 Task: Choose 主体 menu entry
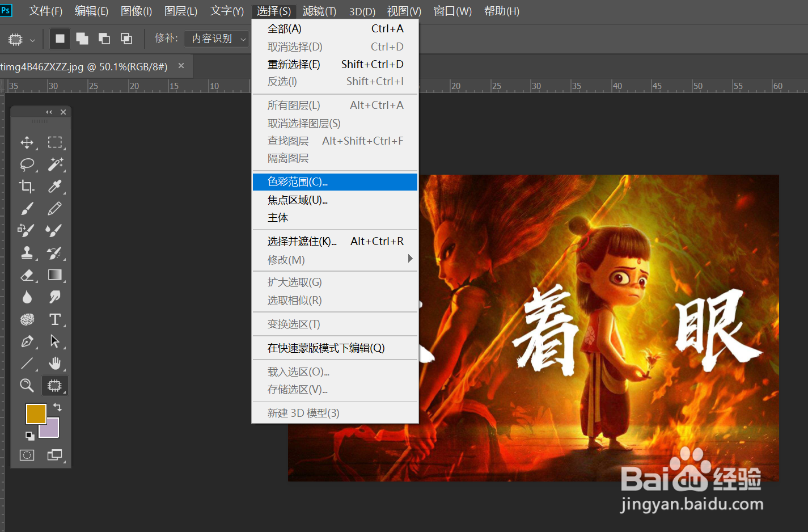335,218
